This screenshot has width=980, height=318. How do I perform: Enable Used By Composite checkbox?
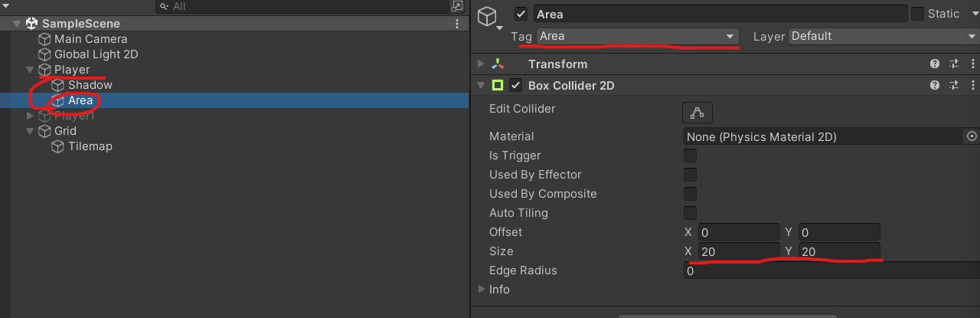pyautogui.click(x=690, y=194)
